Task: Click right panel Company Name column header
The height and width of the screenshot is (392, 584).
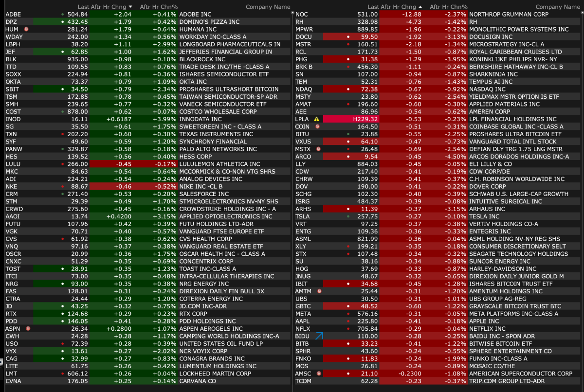Action: click(x=558, y=7)
